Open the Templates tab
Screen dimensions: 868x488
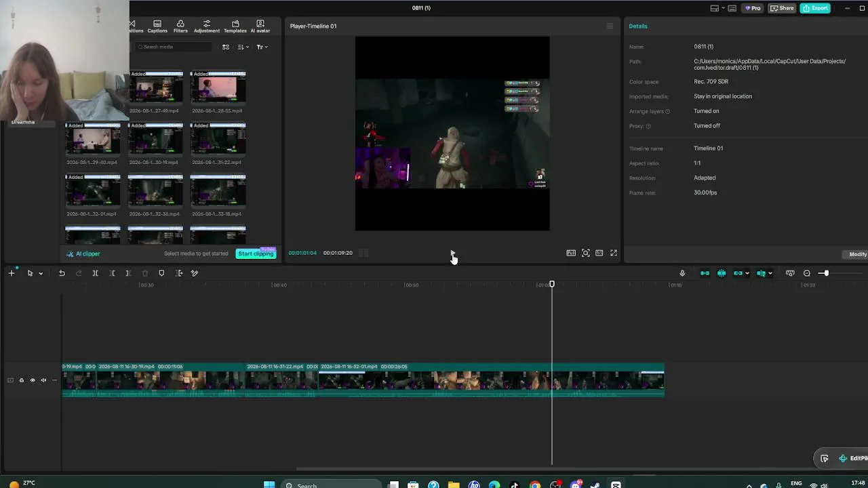235,26
